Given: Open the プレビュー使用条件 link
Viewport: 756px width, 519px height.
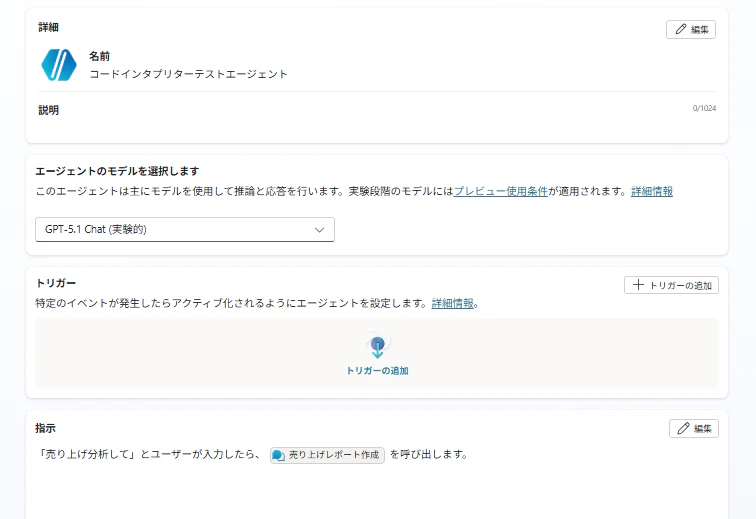Looking at the screenshot, I should 500,191.
